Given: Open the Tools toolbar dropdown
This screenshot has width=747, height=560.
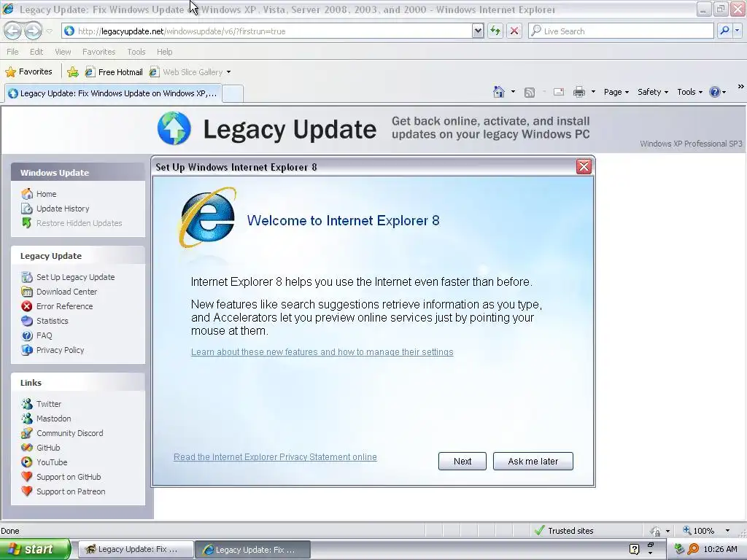Looking at the screenshot, I should (x=689, y=92).
